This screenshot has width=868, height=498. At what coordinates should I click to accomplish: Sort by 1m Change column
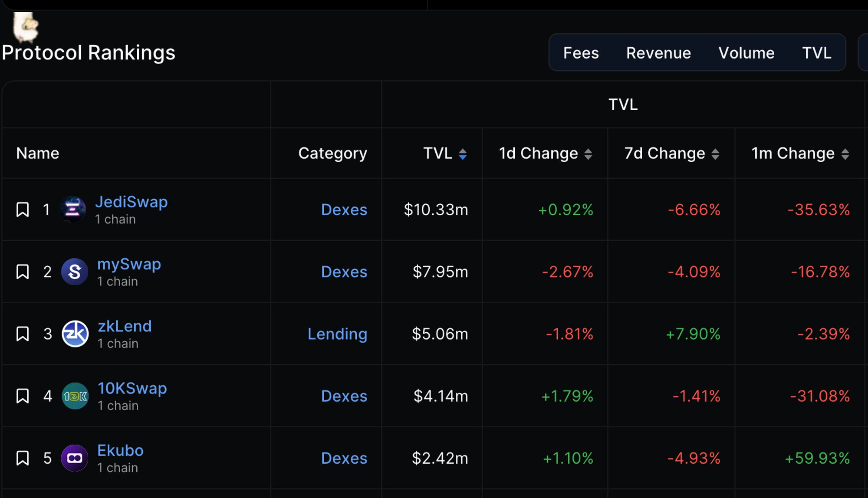(845, 154)
